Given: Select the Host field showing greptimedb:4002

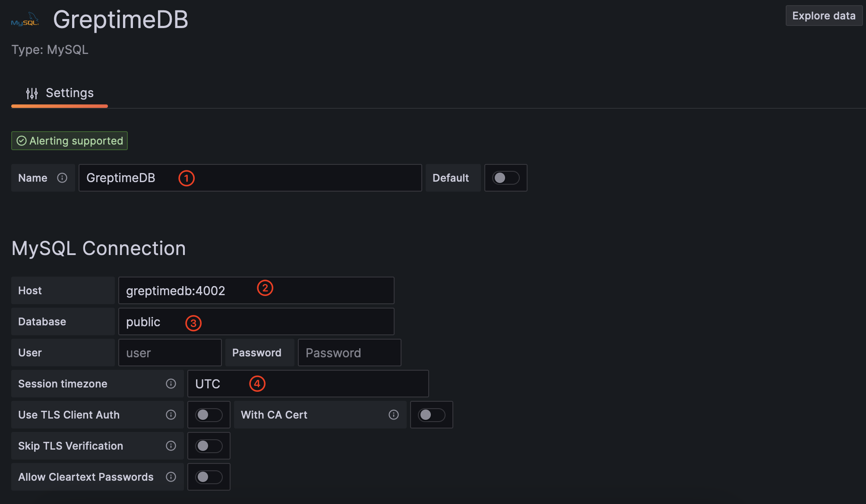Looking at the screenshot, I should 256,290.
